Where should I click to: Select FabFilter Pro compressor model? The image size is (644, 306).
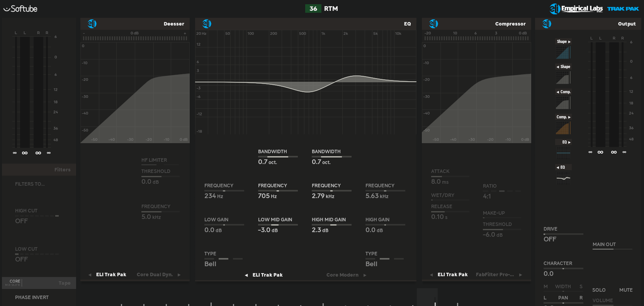pos(495,275)
